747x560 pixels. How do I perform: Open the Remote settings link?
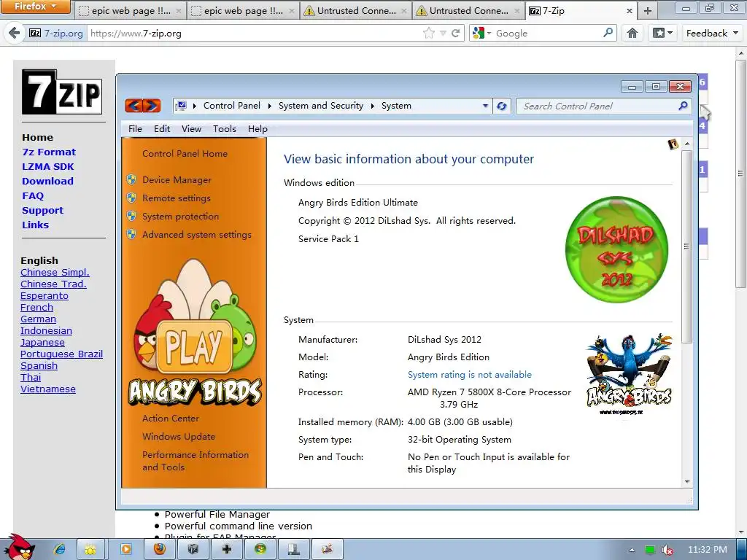tap(177, 198)
